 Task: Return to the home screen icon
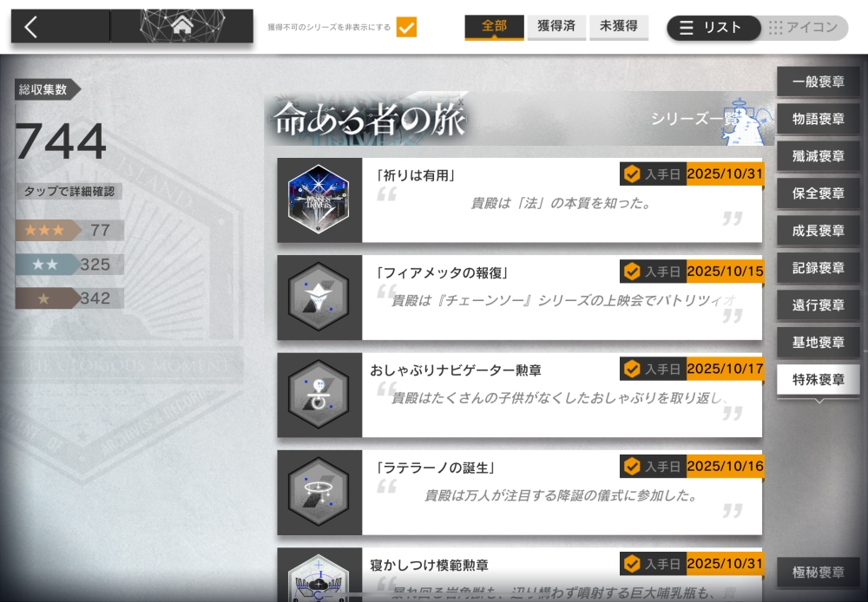[x=182, y=25]
